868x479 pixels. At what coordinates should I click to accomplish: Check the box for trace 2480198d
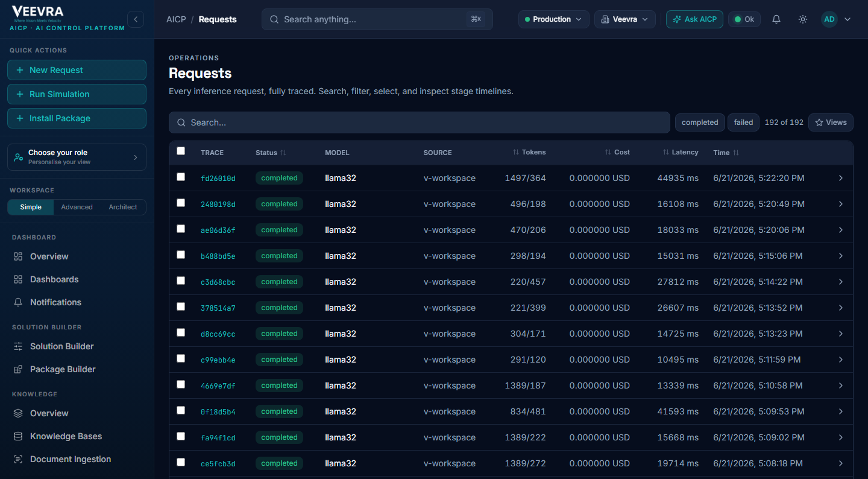[x=181, y=203]
